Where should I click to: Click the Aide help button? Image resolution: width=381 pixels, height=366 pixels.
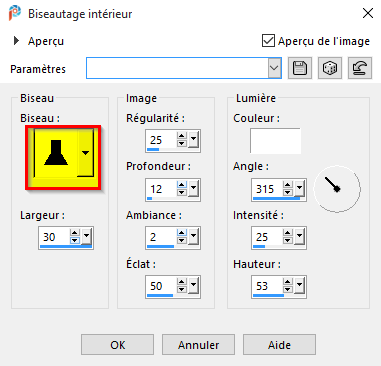click(279, 345)
